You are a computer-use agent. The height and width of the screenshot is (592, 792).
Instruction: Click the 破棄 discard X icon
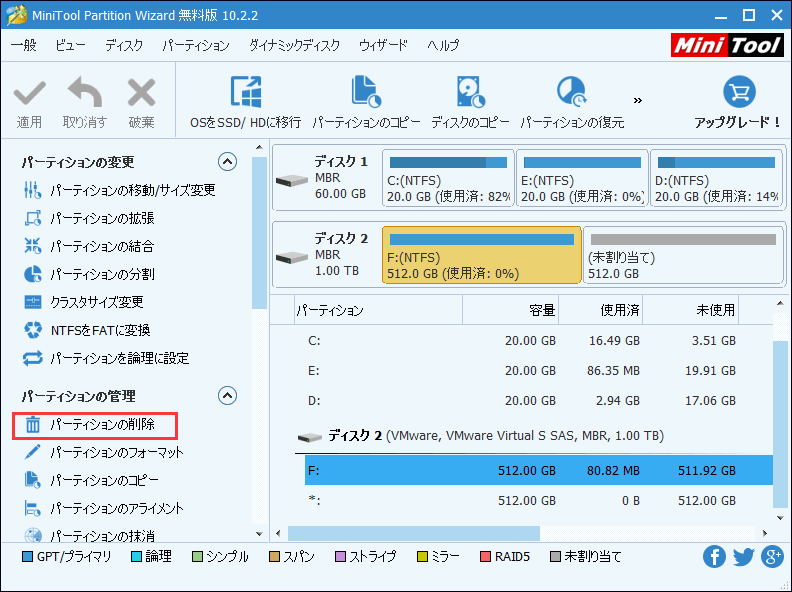pyautogui.click(x=141, y=94)
